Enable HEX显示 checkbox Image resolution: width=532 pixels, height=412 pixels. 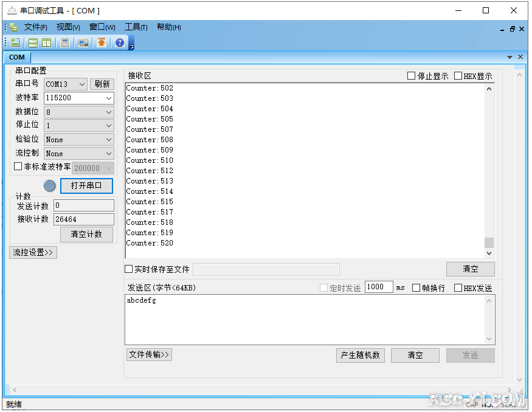pos(458,75)
